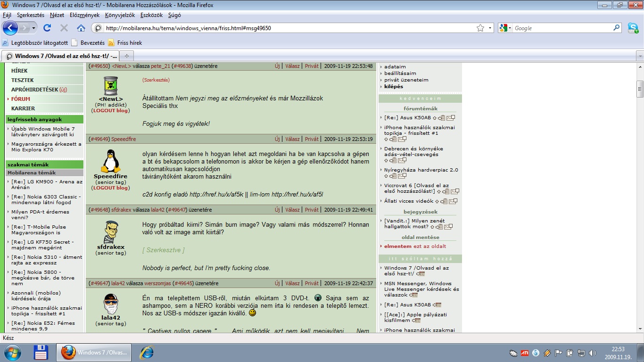This screenshot has width=644, height=362.
Task: Open KARRIER in site navigation
Action: [23, 108]
